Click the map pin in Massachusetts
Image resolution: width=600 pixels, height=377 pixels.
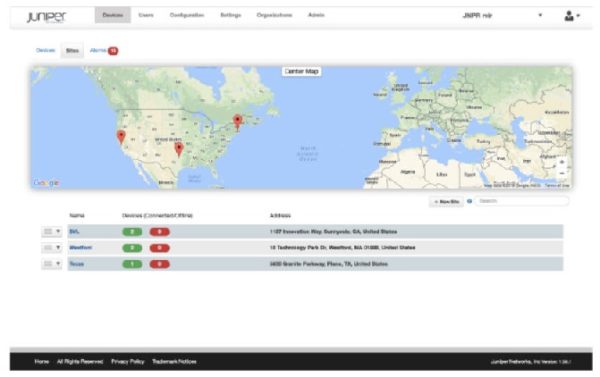[x=238, y=121]
